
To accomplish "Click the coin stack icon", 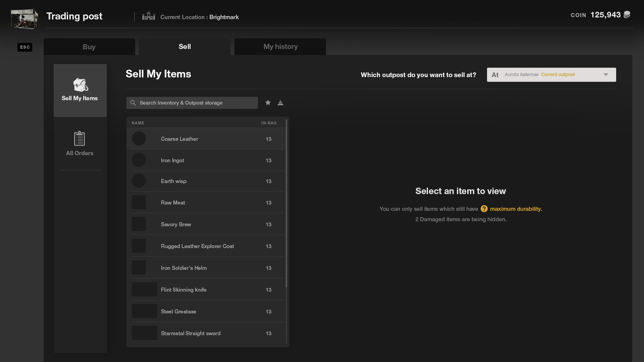I will coord(627,15).
